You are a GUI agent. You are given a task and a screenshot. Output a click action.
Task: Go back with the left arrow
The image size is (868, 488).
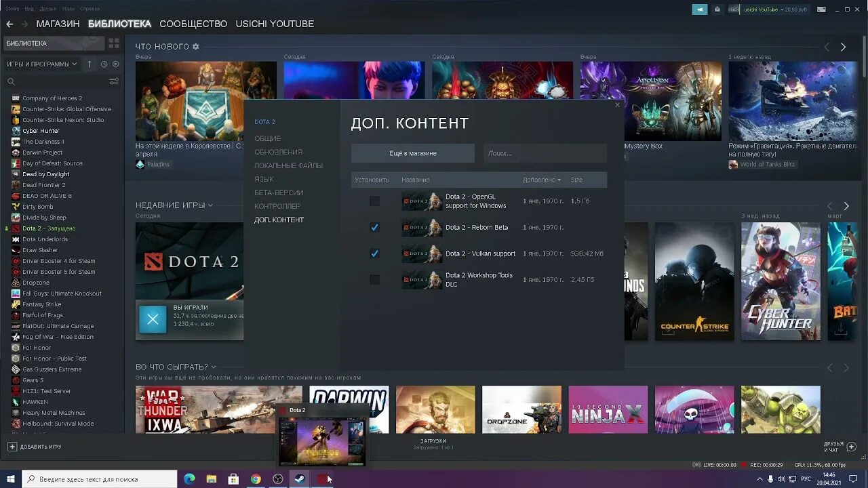(x=9, y=24)
